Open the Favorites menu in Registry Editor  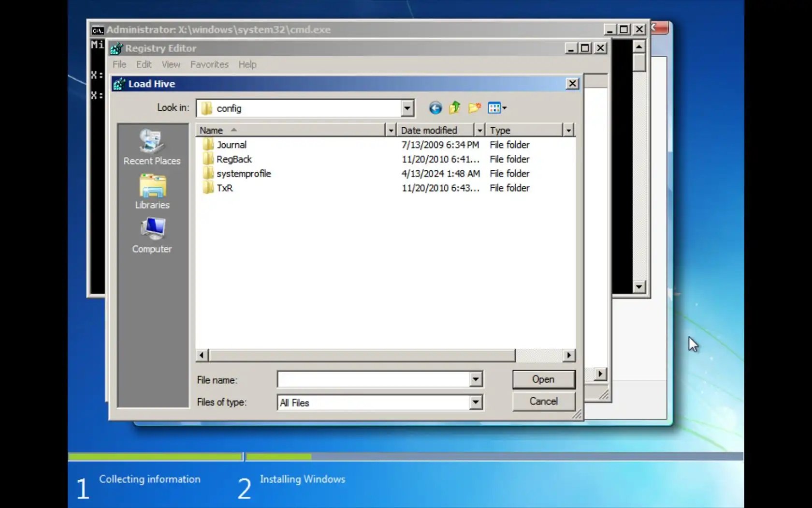(x=209, y=64)
